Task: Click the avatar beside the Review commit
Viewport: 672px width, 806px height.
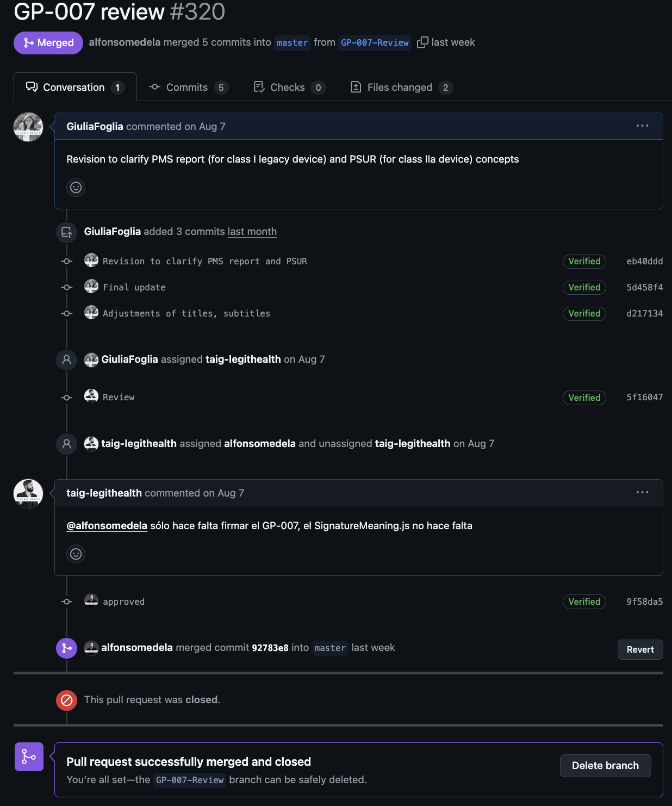Action: (x=91, y=396)
